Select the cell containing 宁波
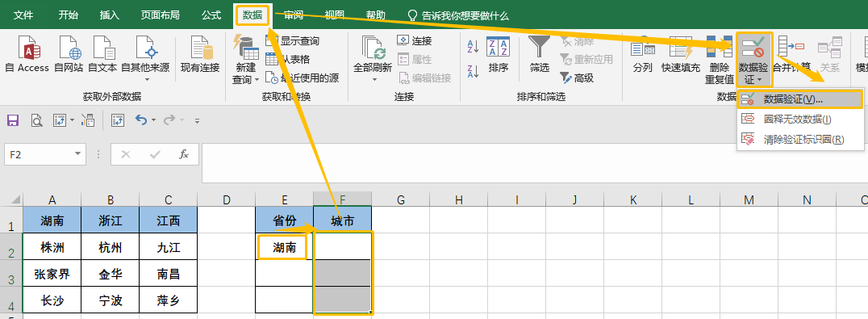The width and height of the screenshot is (868, 319). (x=111, y=300)
